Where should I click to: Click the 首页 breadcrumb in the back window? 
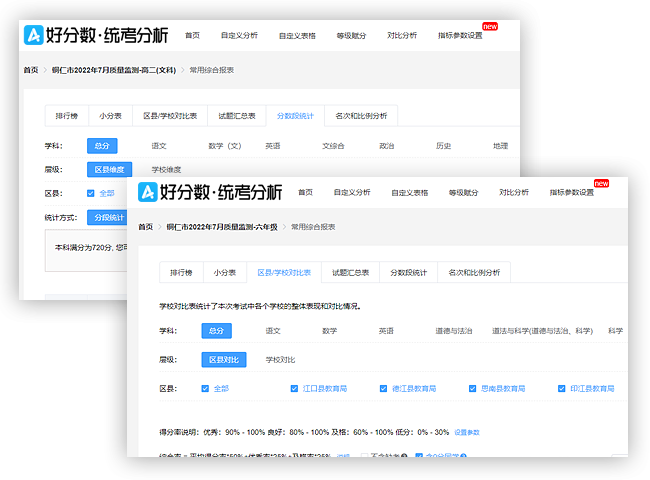click(31, 70)
